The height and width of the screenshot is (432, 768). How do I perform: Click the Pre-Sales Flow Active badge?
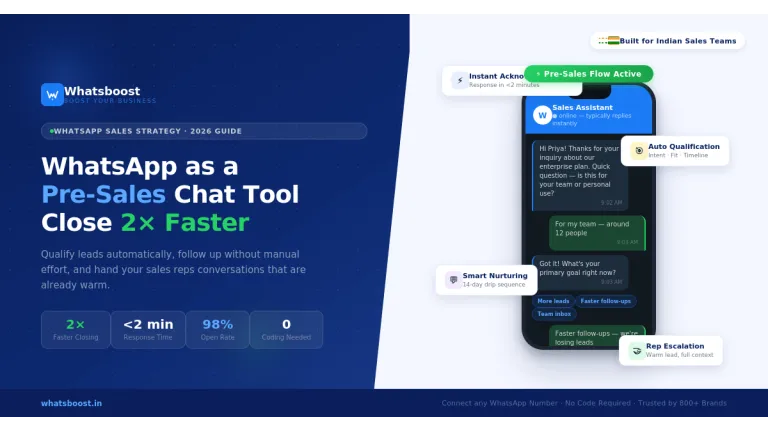tap(589, 74)
